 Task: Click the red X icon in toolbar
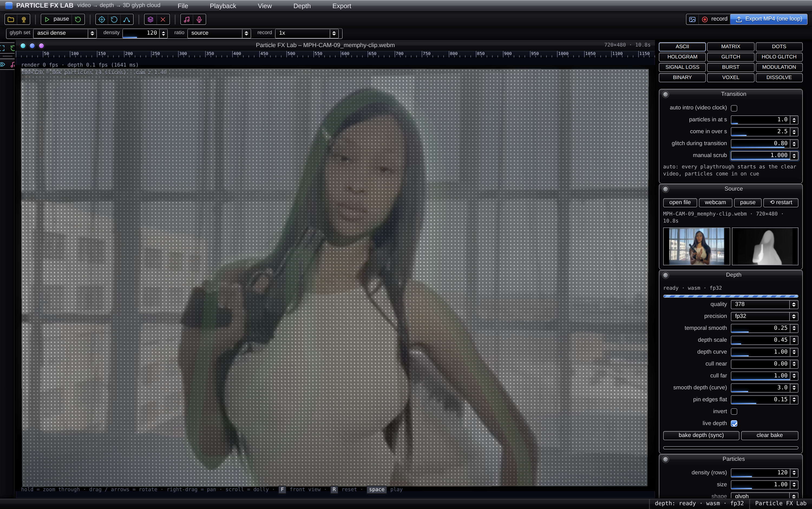point(163,19)
